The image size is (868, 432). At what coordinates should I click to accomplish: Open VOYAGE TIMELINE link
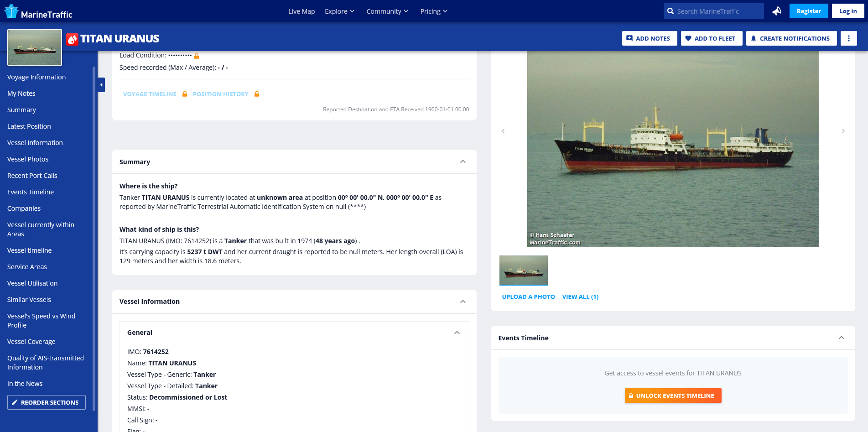point(150,94)
